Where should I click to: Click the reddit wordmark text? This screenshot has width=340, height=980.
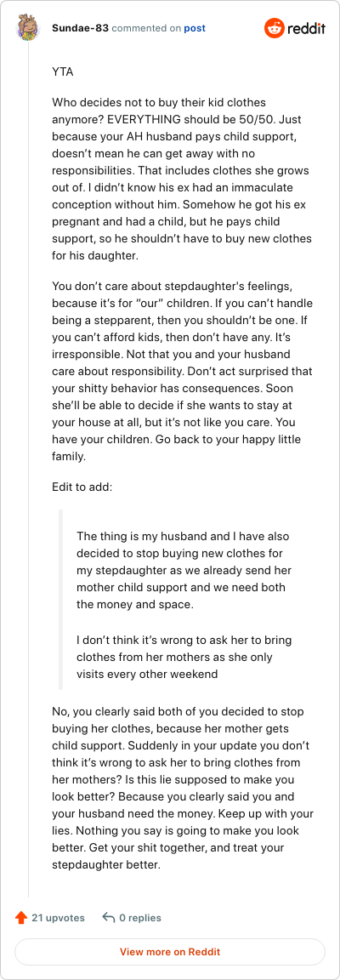306,28
